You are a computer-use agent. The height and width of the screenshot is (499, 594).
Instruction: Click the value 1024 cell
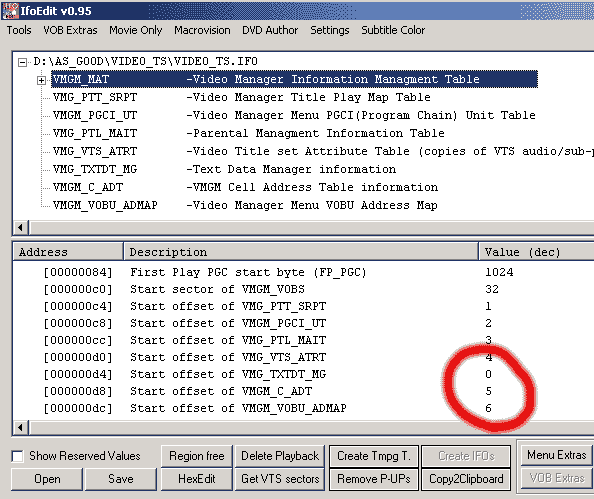[499, 272]
